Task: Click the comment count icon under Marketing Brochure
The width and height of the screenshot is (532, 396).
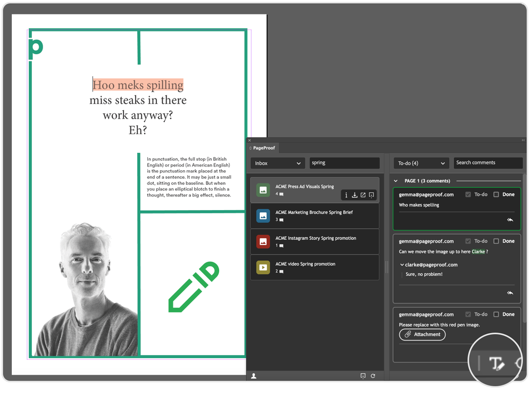Action: 281,220
